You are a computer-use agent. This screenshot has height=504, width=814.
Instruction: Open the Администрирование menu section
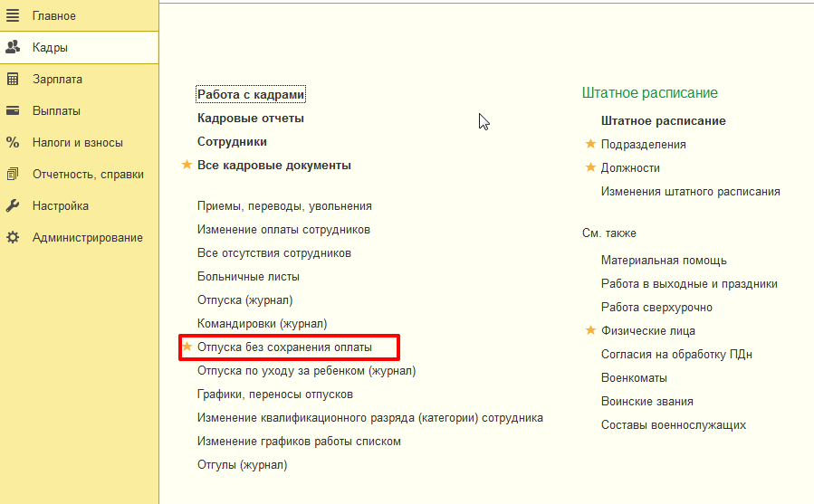coord(87,238)
